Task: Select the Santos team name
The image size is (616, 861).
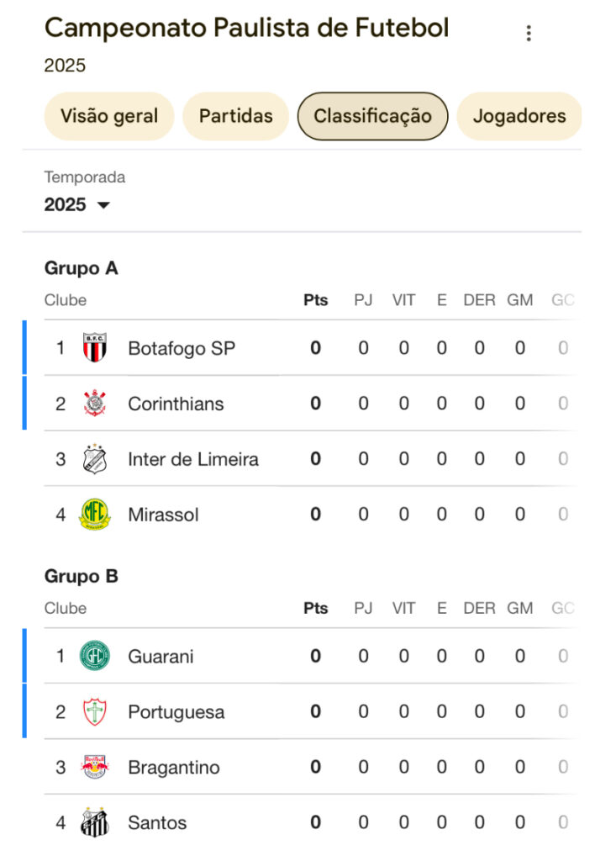Action: point(157,822)
